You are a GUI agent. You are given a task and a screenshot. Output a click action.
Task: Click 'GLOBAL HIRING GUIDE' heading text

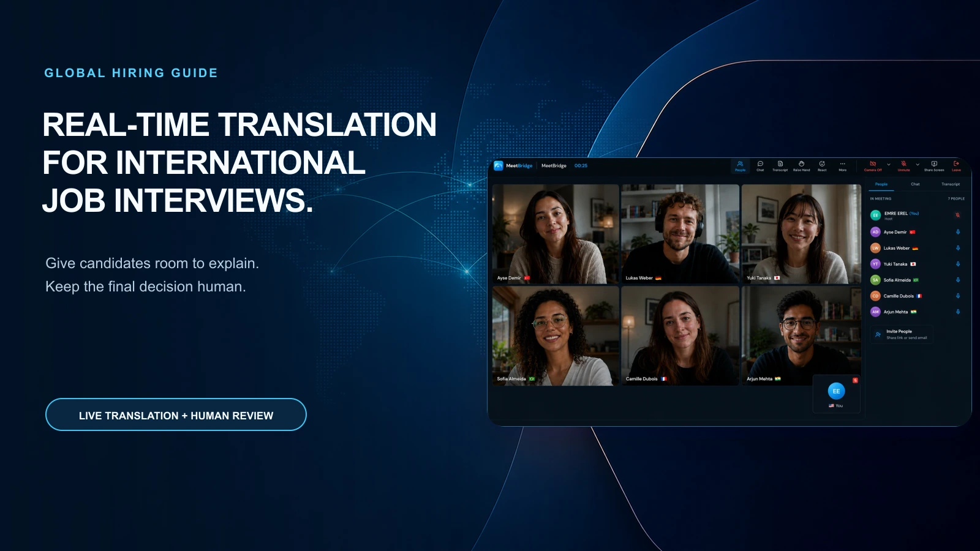(131, 73)
